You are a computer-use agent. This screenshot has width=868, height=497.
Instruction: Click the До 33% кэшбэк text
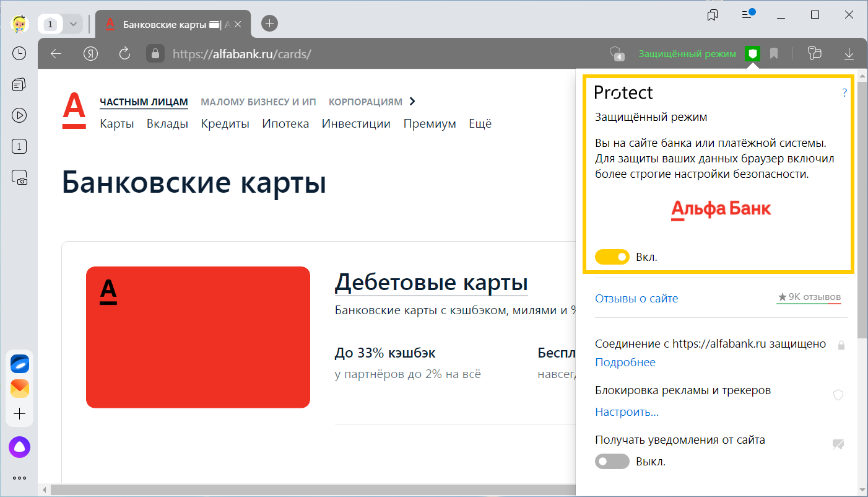pyautogui.click(x=385, y=353)
